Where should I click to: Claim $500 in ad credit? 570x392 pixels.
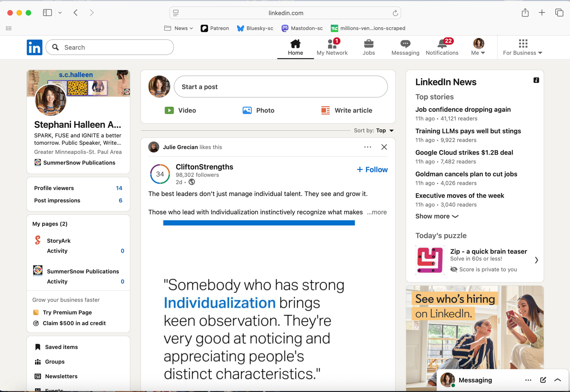coord(70,323)
